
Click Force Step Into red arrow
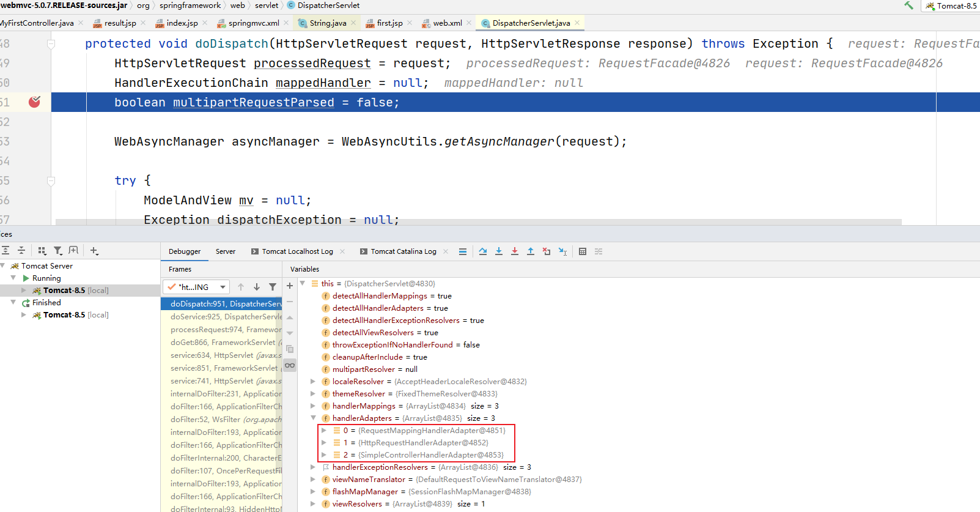(515, 251)
